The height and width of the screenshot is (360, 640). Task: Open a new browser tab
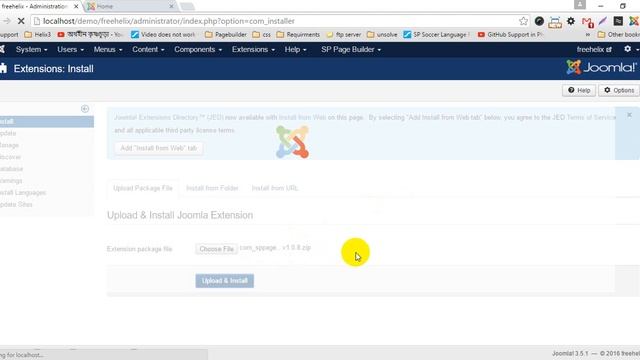point(187,6)
